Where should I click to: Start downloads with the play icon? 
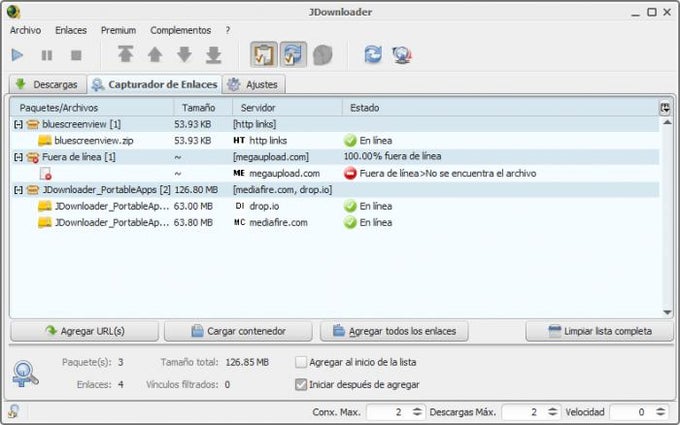17,55
